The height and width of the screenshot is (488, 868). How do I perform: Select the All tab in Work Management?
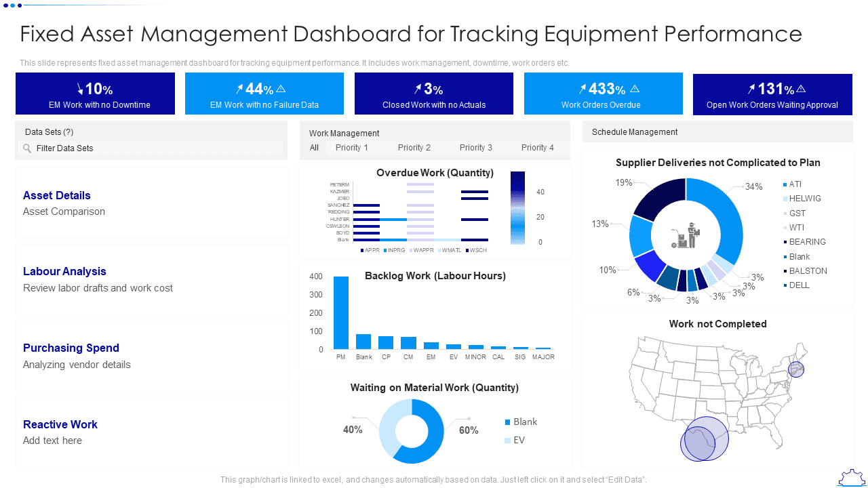pos(314,148)
